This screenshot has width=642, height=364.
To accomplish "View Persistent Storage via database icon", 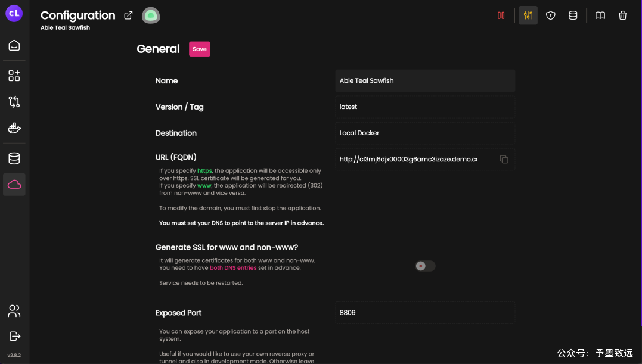I will coord(573,15).
